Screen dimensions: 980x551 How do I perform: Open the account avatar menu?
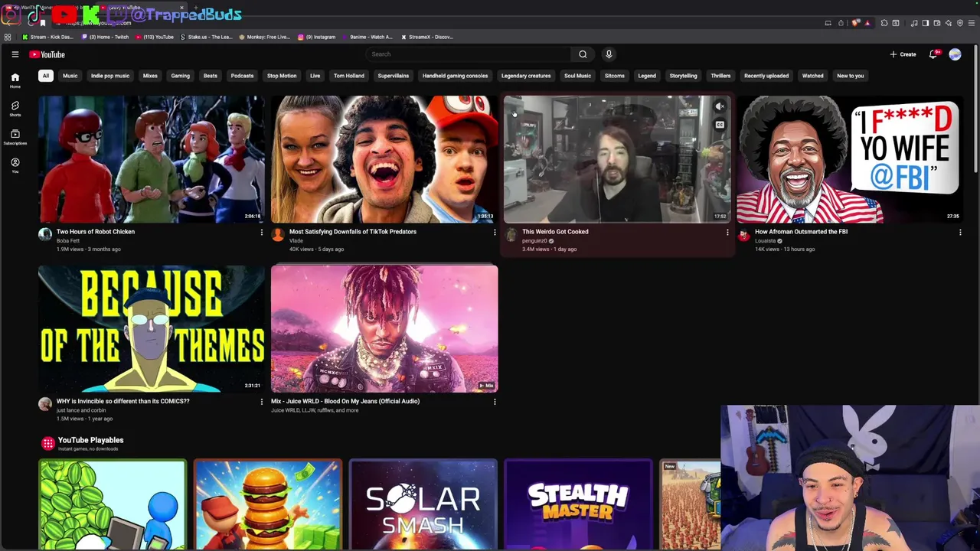955,54
